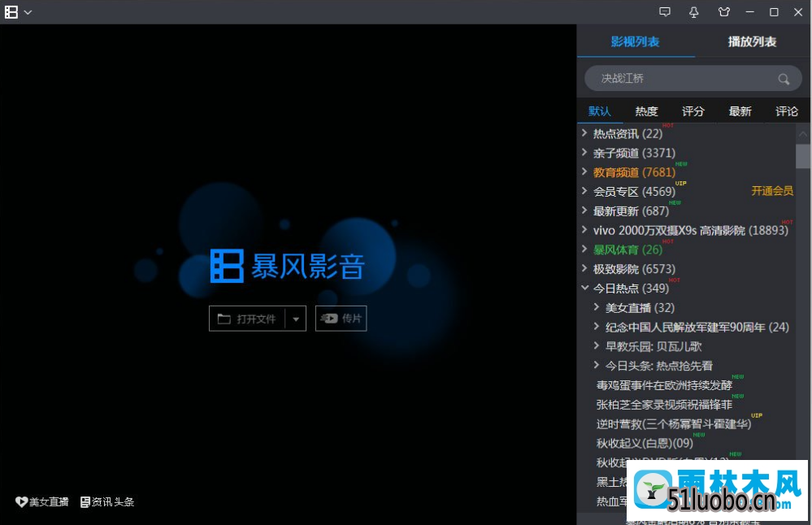Expand the 早教乐园: 贝瓦儿歌 subcategory

pos(597,345)
